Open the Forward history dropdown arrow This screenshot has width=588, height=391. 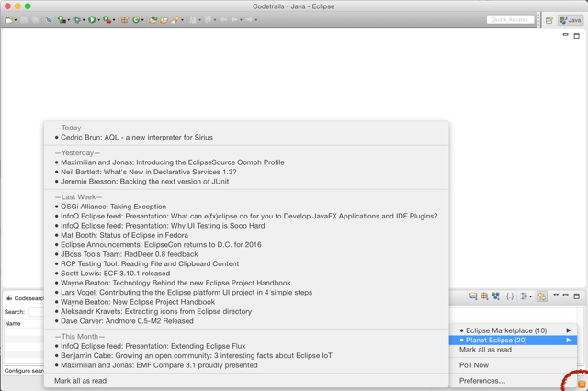click(256, 20)
